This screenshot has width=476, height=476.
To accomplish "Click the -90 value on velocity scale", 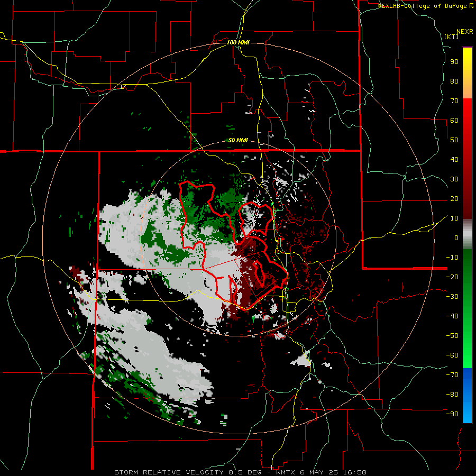I will (x=453, y=414).
